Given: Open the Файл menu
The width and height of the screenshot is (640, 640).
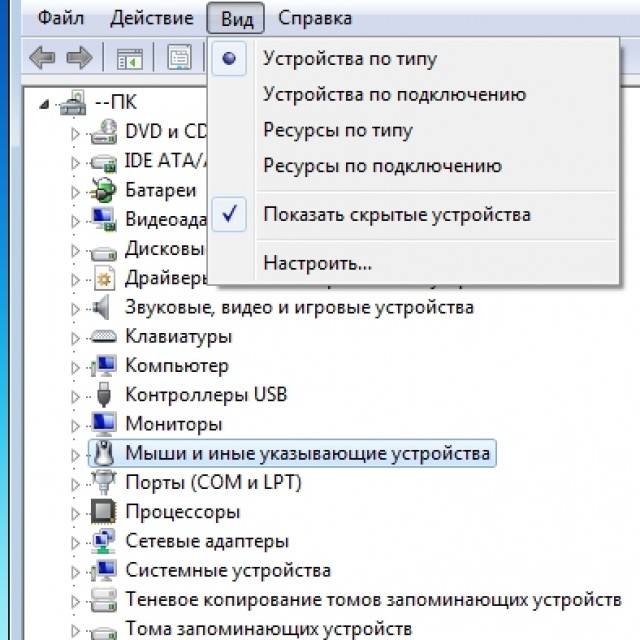Looking at the screenshot, I should point(61,18).
